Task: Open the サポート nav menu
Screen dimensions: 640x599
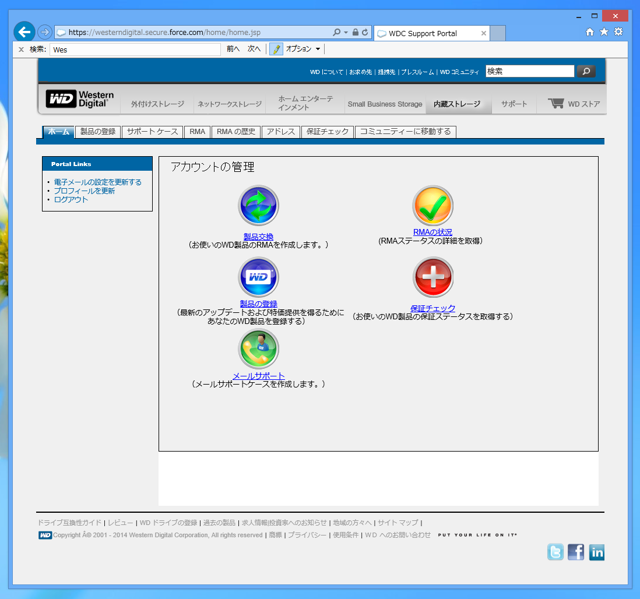Action: tap(514, 104)
